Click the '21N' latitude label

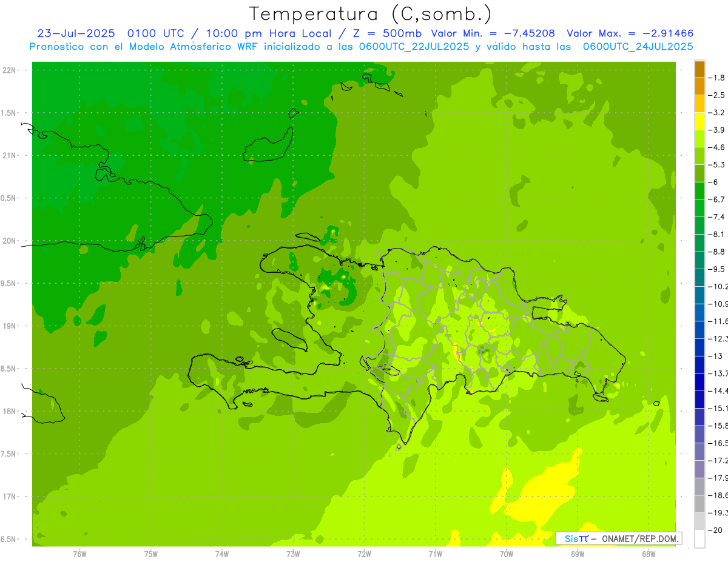click(x=9, y=155)
